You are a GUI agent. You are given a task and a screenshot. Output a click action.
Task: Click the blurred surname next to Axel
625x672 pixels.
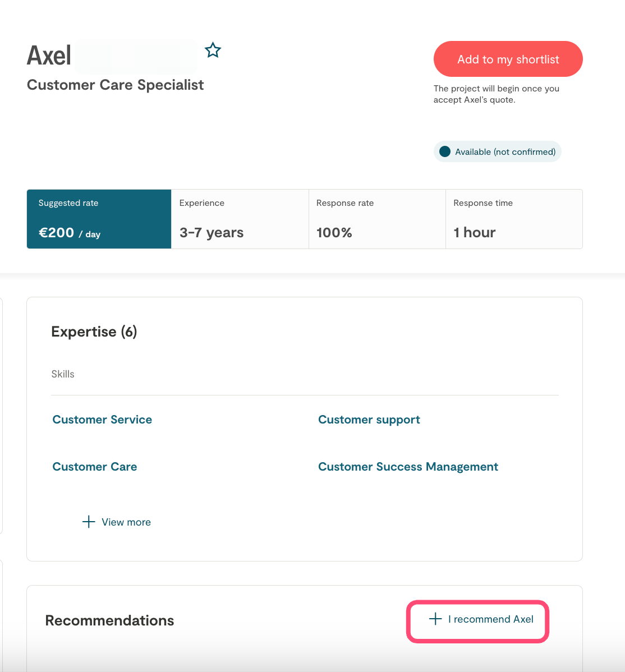[x=136, y=56]
